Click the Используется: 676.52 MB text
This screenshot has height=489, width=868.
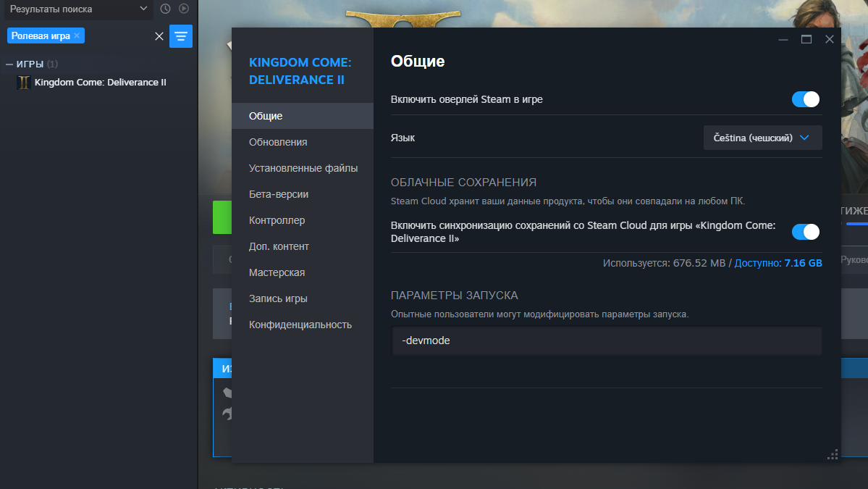point(664,263)
